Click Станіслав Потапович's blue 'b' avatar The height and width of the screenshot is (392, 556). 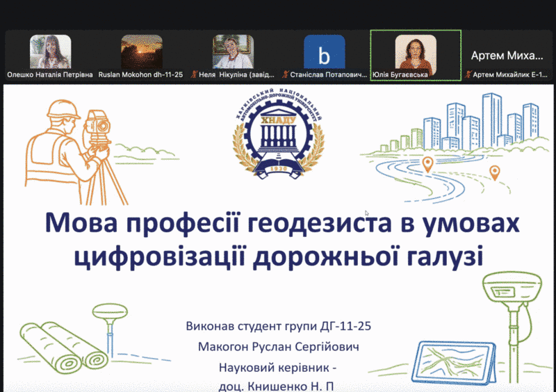[324, 52]
